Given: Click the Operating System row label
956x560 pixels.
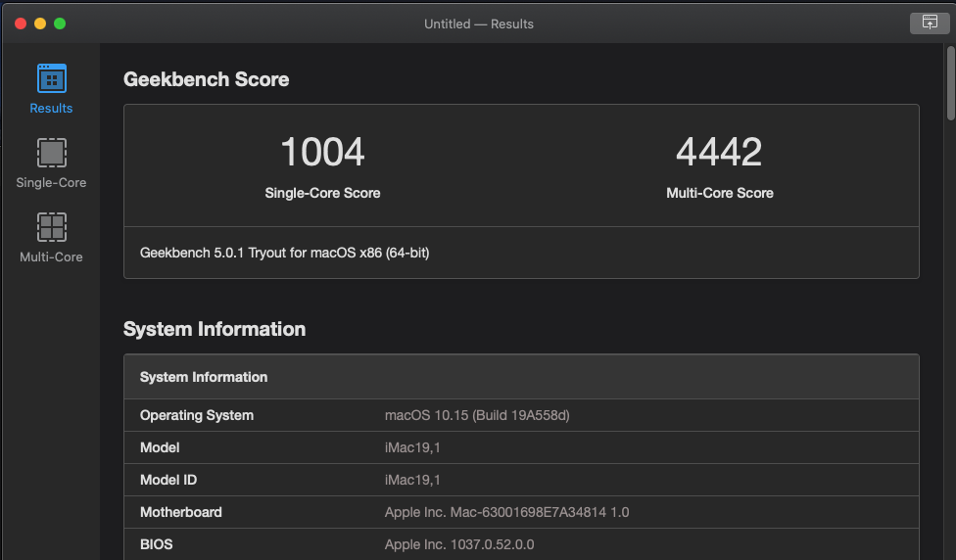Looking at the screenshot, I should (x=197, y=415).
